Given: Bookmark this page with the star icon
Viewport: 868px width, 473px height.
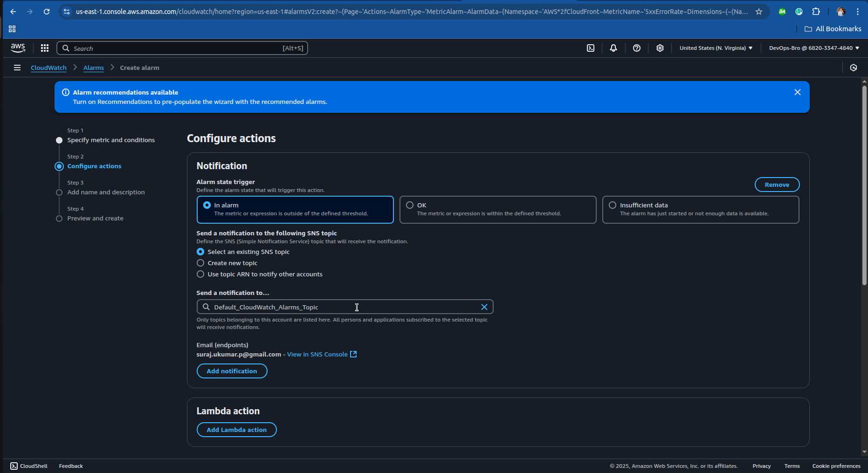Looking at the screenshot, I should (x=759, y=12).
